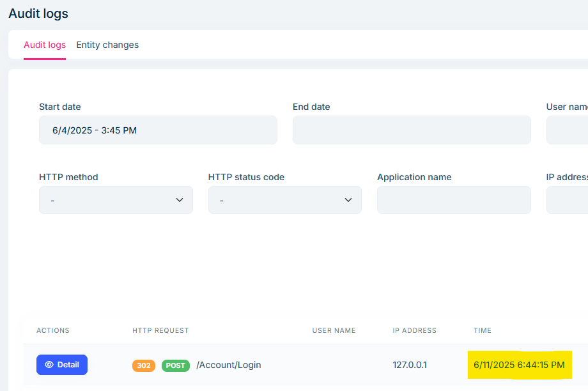Click the orange 302 status badge
The width and height of the screenshot is (588, 391).
coord(144,365)
